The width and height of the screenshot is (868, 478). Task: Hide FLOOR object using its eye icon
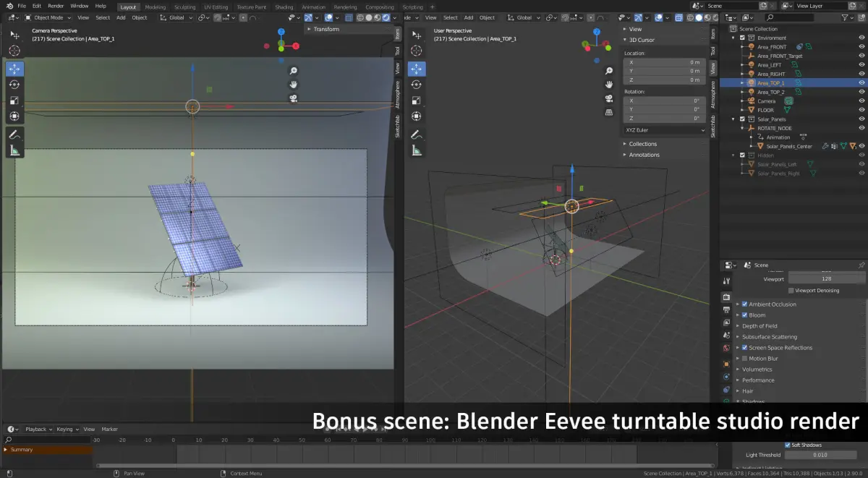click(x=861, y=110)
